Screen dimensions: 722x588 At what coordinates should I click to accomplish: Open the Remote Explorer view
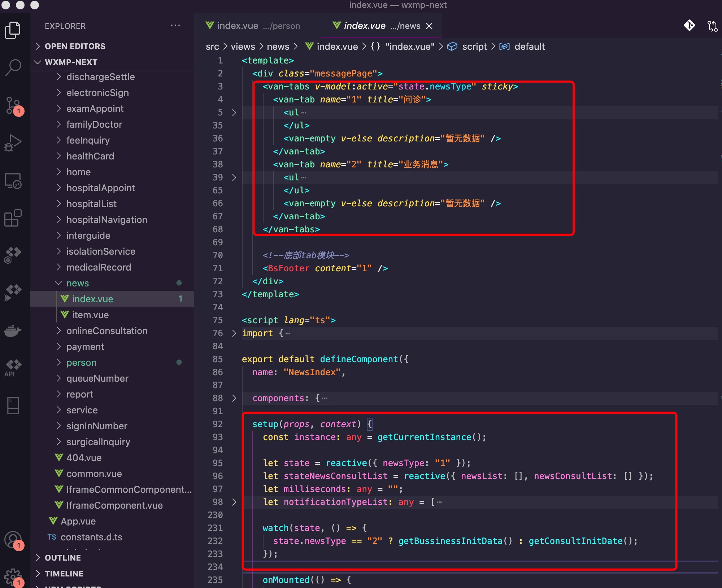point(13,181)
